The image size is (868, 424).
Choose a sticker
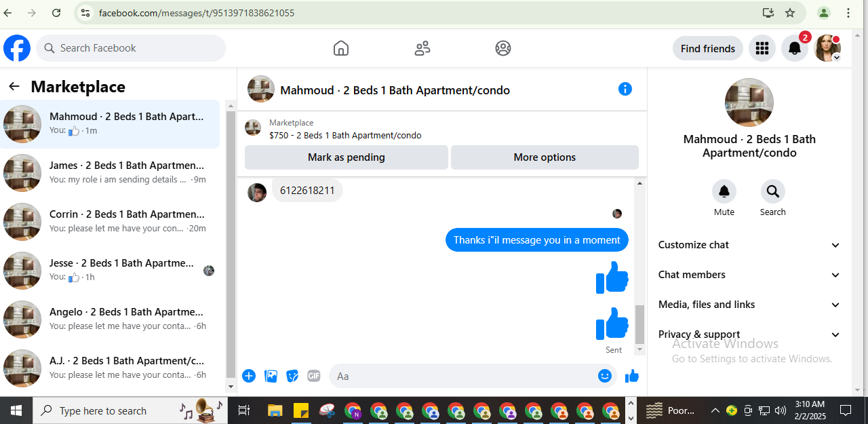[292, 376]
